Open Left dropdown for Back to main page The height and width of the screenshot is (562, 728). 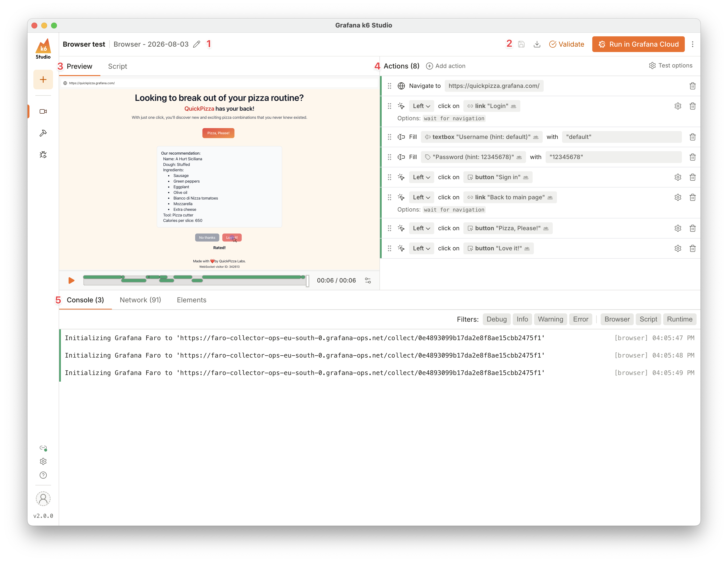421,197
